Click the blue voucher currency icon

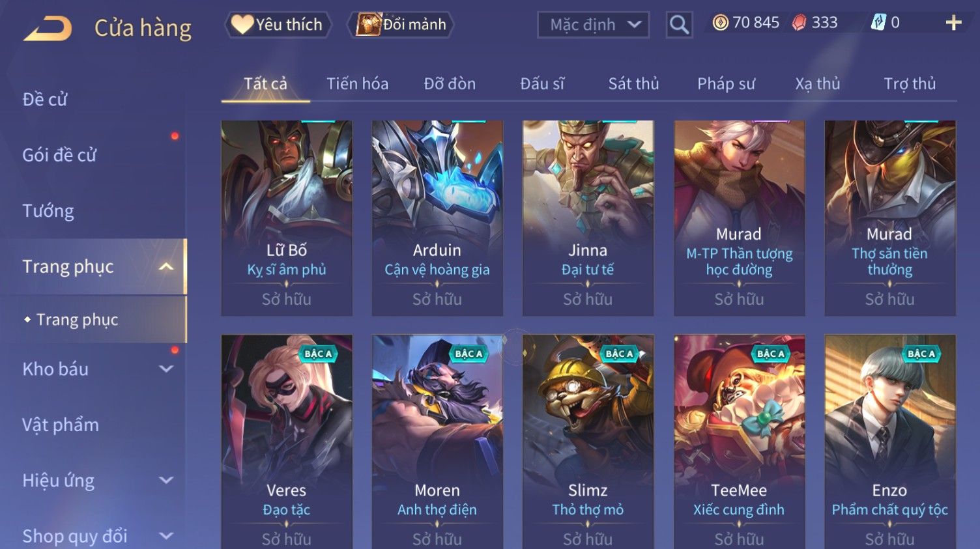878,23
